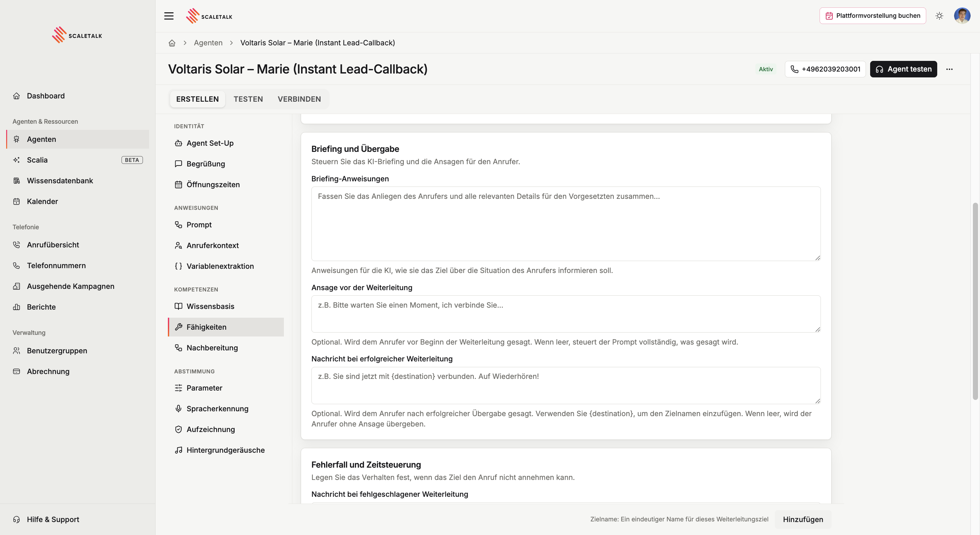Click the Ausgehende Kampagnen icon

(16, 286)
